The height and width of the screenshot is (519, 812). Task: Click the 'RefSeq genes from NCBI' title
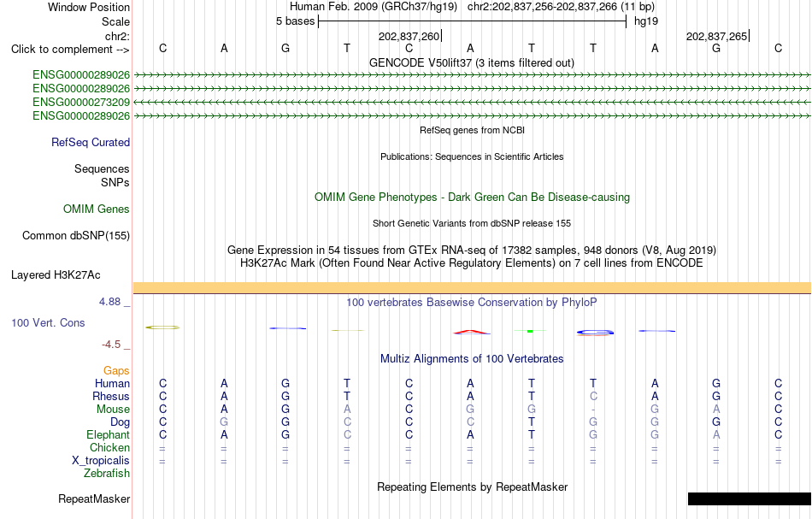pos(472,131)
